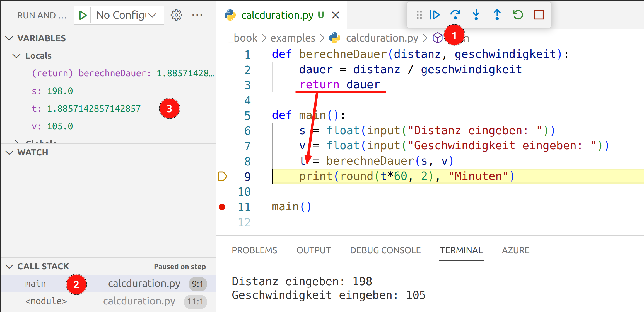Click the 11:1 position badge in call stack
Image resolution: width=644 pixels, height=312 pixels.
point(195,301)
